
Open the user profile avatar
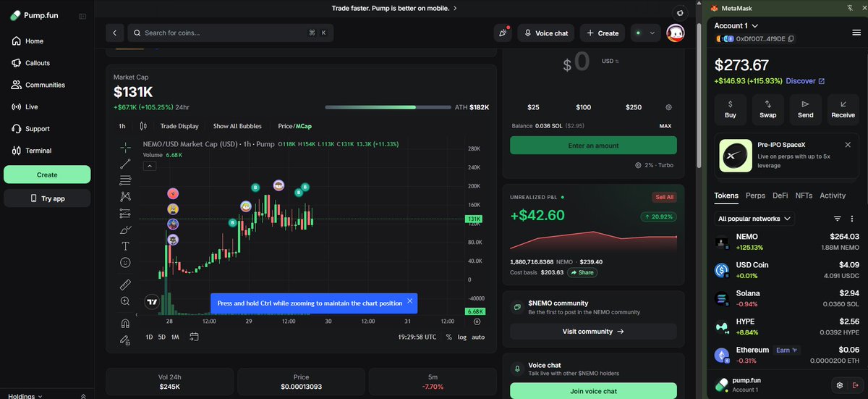pyautogui.click(x=675, y=33)
